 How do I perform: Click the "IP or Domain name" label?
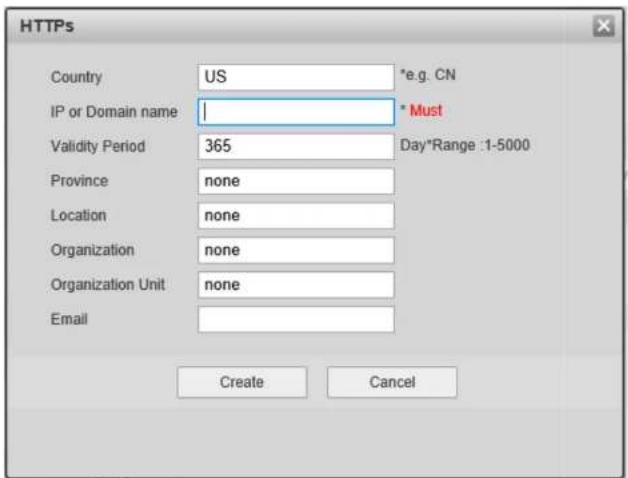(114, 112)
